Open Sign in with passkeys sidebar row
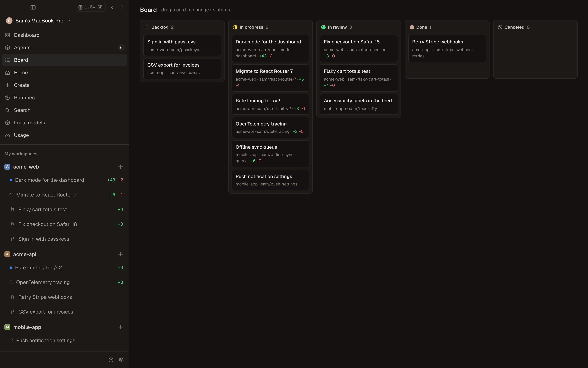 click(65, 239)
